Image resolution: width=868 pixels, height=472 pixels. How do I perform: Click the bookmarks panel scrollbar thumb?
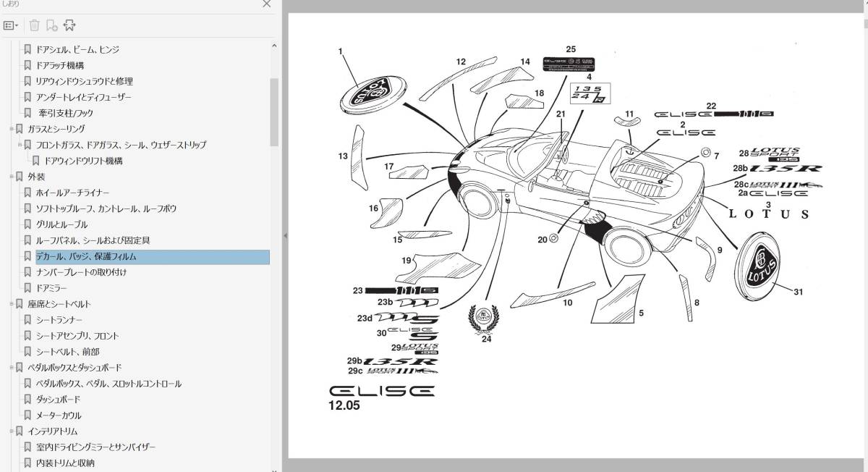click(x=274, y=112)
